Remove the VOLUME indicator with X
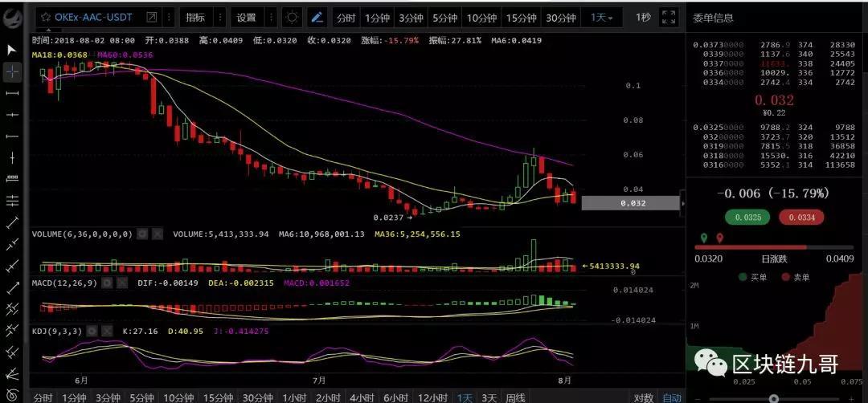The width and height of the screenshot is (868, 403). pos(158,234)
